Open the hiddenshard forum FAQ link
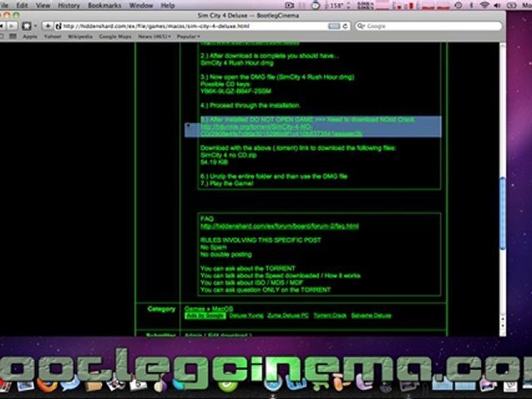The width and height of the screenshot is (532, 399). point(279,226)
